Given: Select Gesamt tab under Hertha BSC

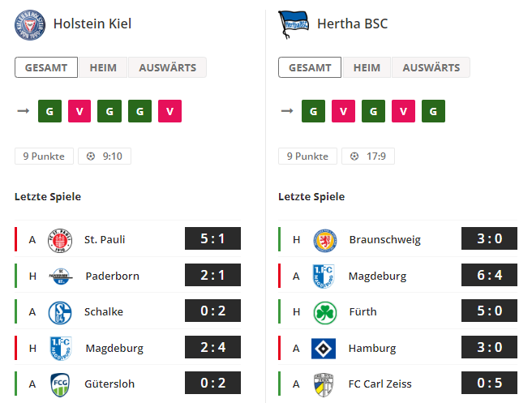Looking at the screenshot, I should (310, 67).
